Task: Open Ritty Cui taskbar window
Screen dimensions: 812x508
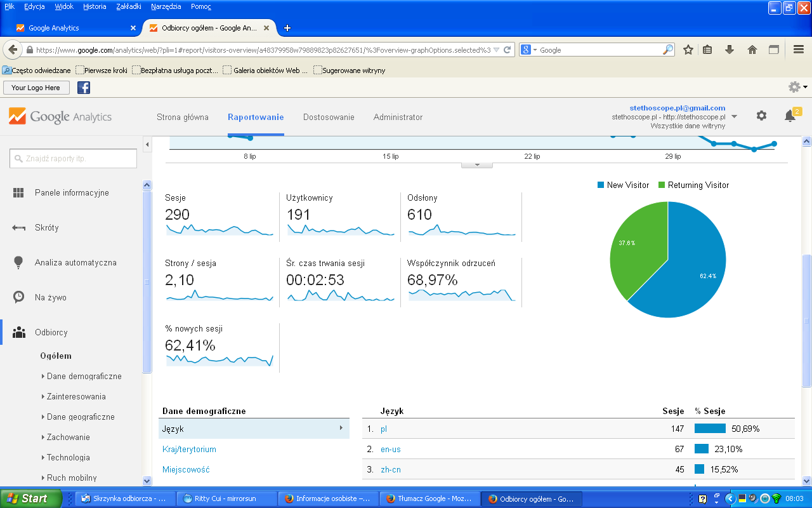Action: pos(226,498)
